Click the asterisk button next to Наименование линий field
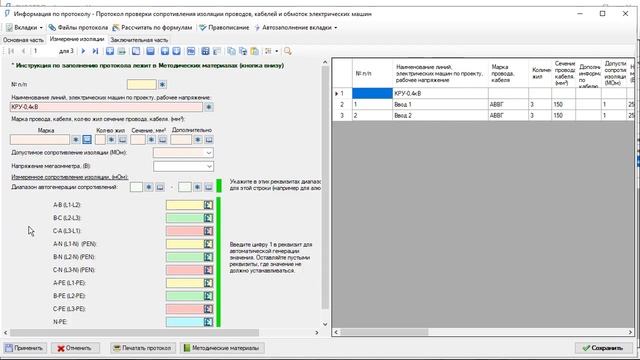The image size is (640, 360). pos(209,107)
